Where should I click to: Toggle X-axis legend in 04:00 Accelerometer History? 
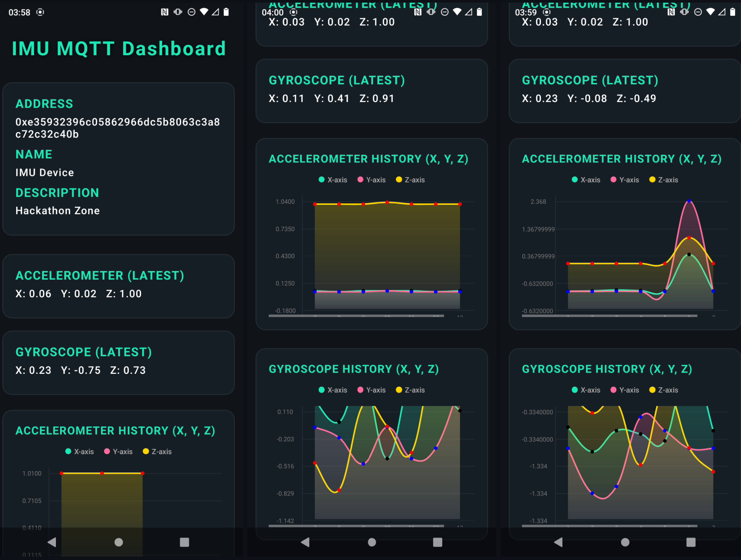333,180
